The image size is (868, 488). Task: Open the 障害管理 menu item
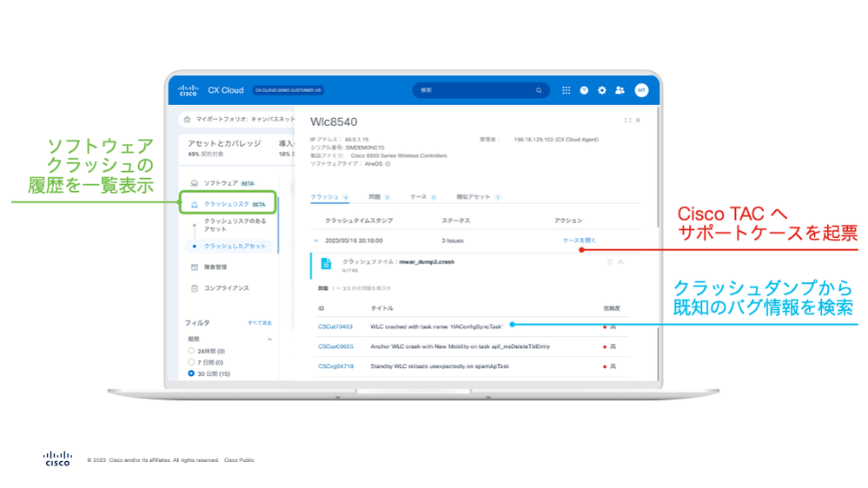(x=215, y=267)
